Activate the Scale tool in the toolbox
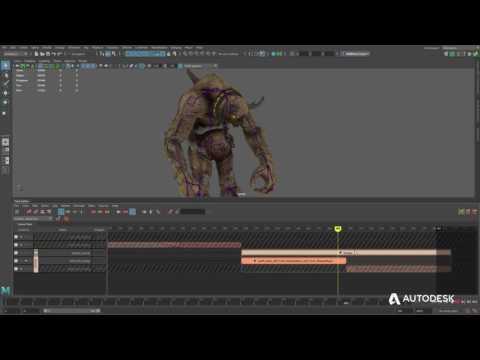Screen dimensions: 480x360 pos(5,113)
